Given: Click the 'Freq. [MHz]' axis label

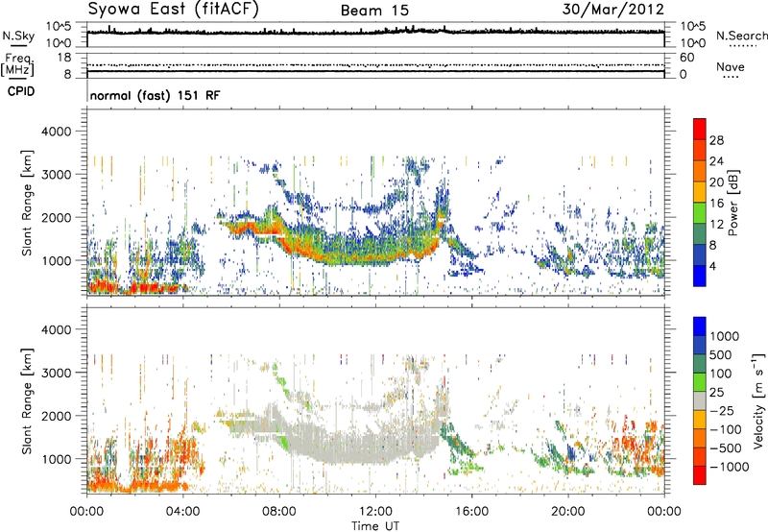Looking at the screenshot, I should point(17,64).
